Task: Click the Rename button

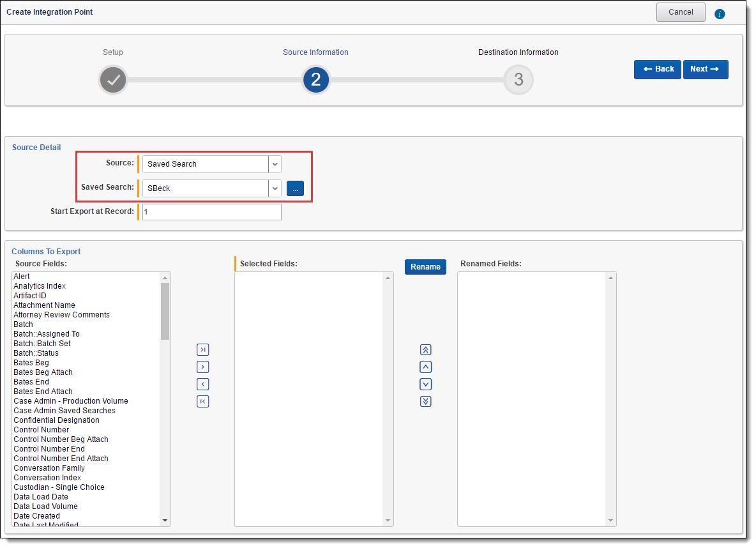Action: pos(425,267)
